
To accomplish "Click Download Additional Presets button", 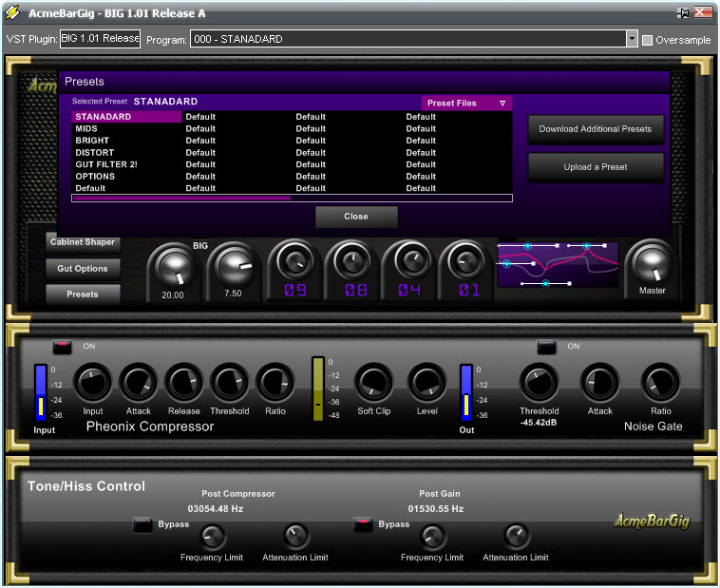I will [596, 129].
